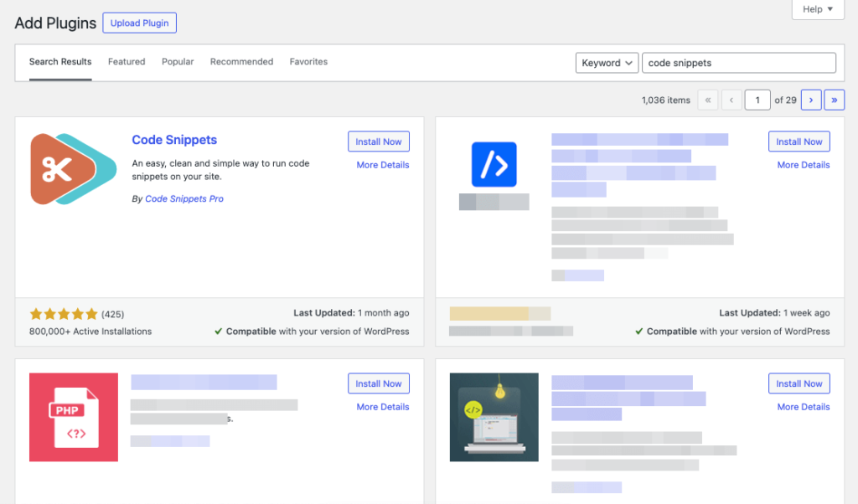
Task: Show the Favorites tab
Action: (x=309, y=61)
